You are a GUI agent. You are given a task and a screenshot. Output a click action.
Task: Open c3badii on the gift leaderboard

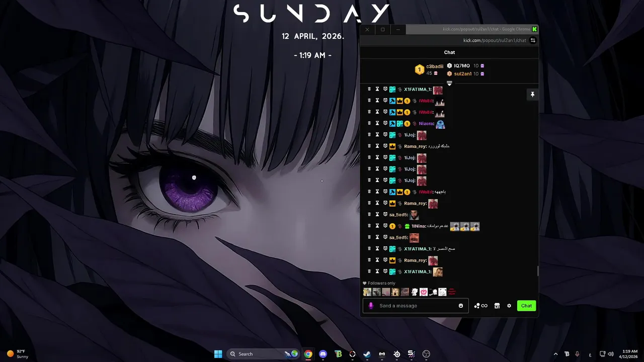coord(435,66)
